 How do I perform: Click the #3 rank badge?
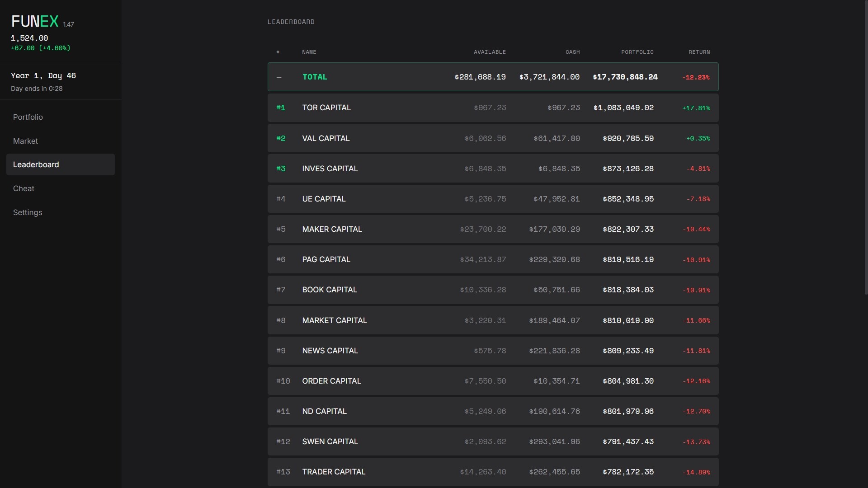(281, 169)
